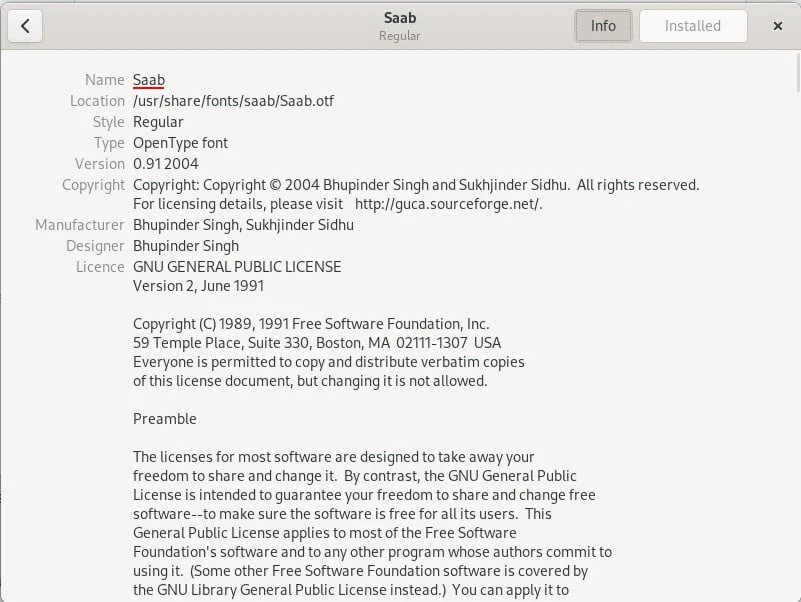Screen dimensions: 801x602
Task: Toggle the Info button off
Action: tap(603, 26)
